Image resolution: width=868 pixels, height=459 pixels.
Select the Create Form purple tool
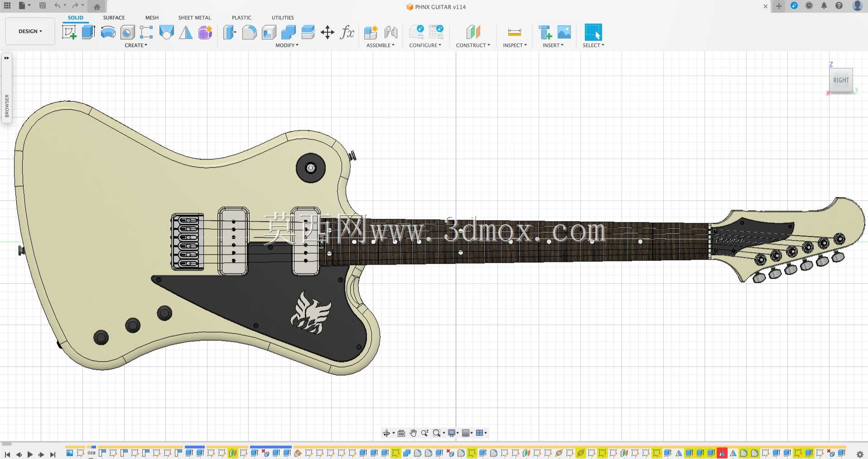[x=205, y=32]
